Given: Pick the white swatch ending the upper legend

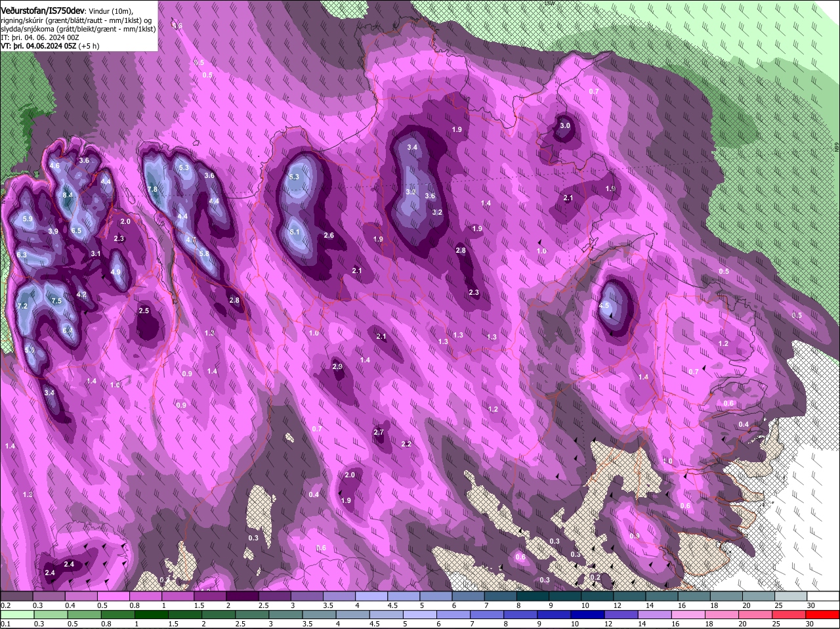Looking at the screenshot, I should pyautogui.click(x=824, y=596).
